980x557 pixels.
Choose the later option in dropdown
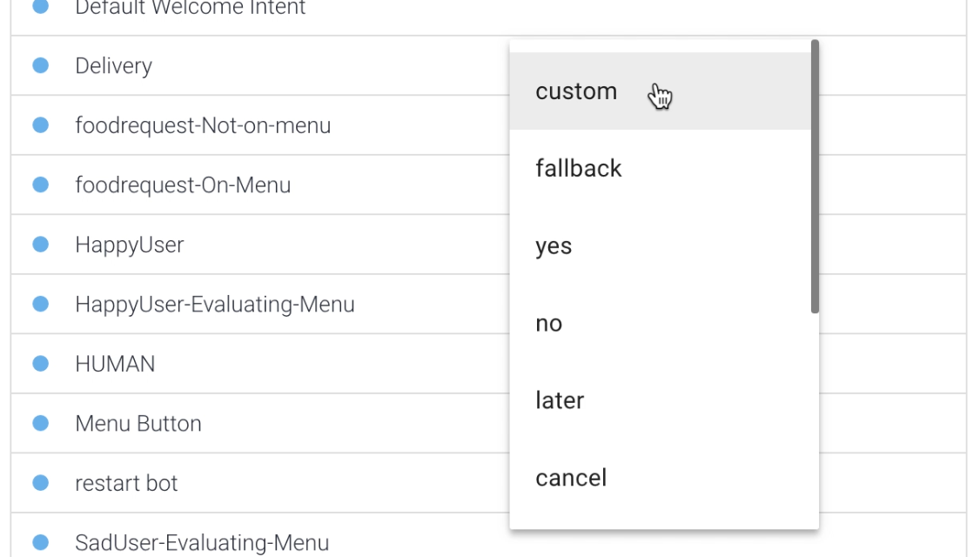pos(560,400)
